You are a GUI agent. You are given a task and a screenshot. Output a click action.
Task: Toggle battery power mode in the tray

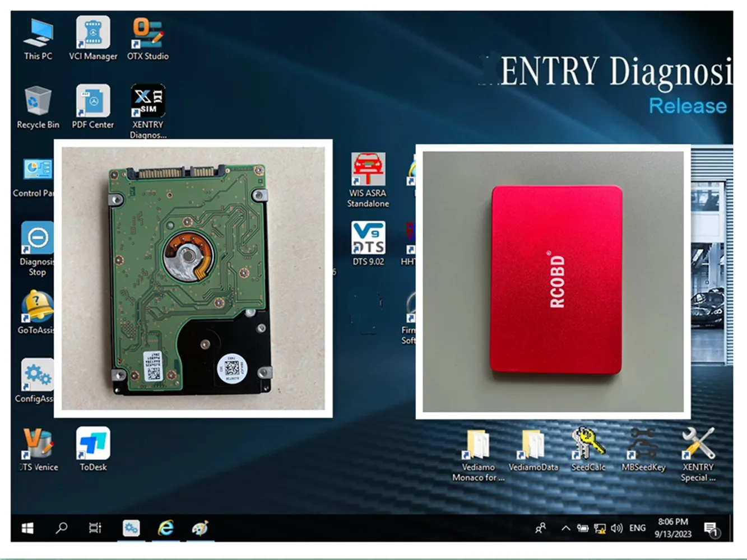pos(583,527)
